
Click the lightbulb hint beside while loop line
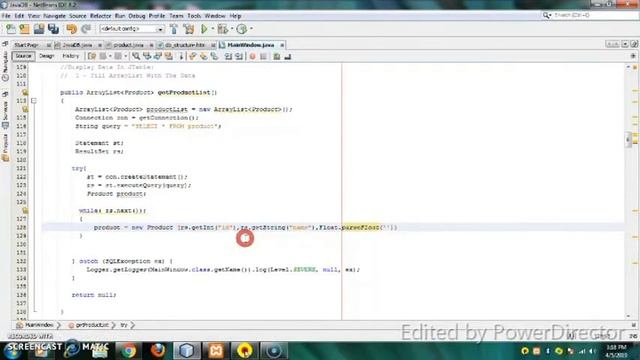[x=25, y=211]
